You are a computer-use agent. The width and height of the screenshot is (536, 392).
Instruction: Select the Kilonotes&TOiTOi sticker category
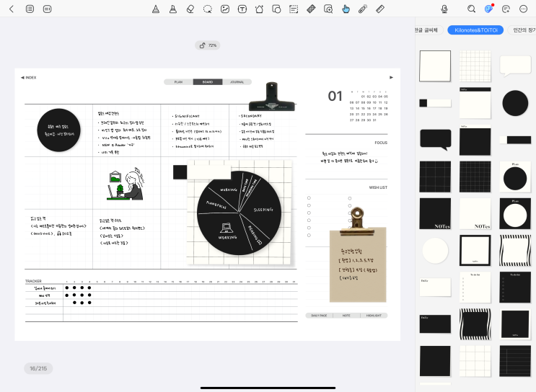[x=476, y=30]
